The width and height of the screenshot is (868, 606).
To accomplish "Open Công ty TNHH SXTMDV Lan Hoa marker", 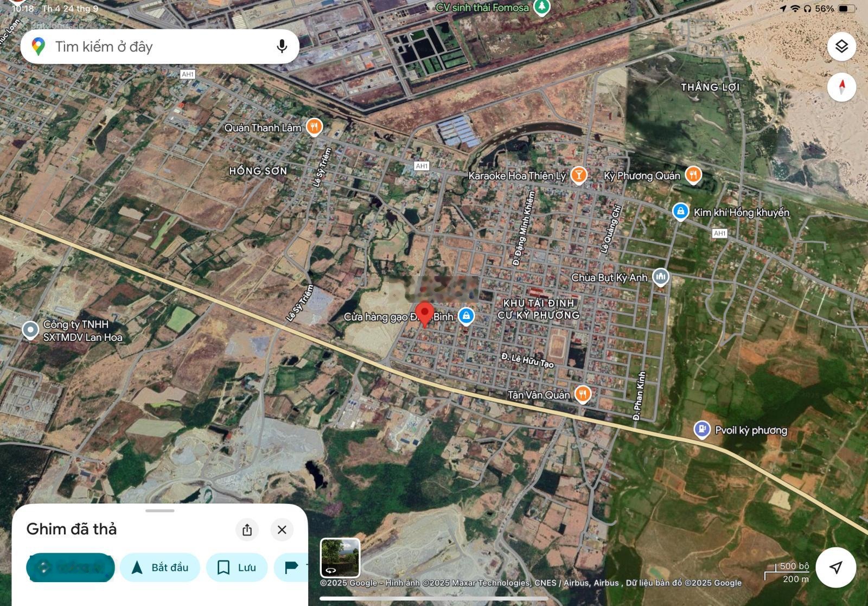I will [x=30, y=329].
